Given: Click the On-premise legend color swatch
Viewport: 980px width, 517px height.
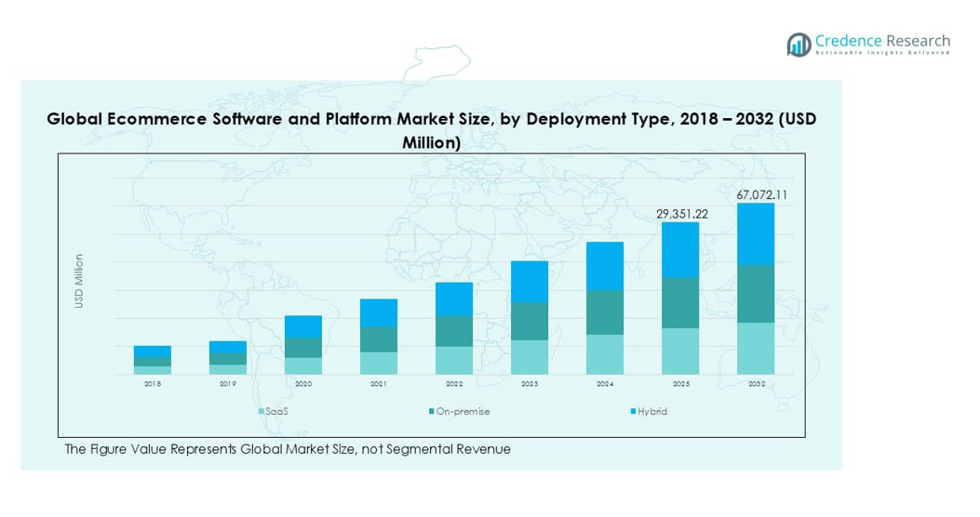Looking at the screenshot, I should [432, 411].
